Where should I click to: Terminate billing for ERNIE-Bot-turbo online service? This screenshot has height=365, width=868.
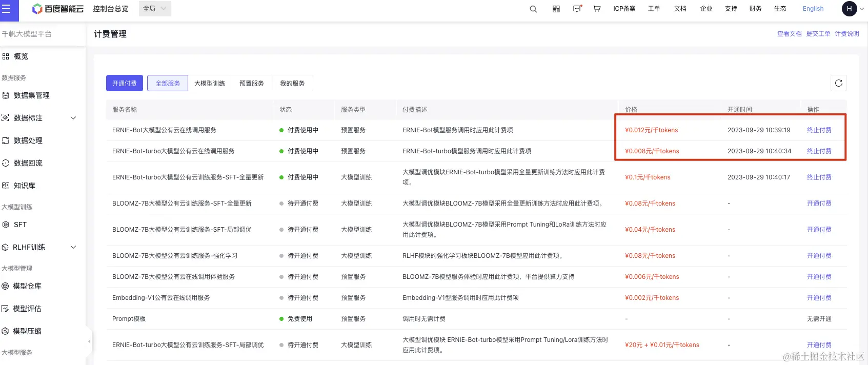(819, 151)
